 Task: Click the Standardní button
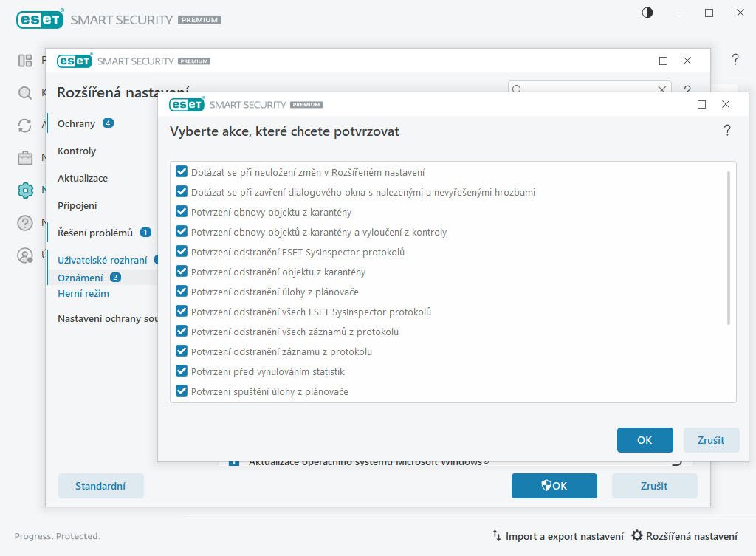(100, 486)
